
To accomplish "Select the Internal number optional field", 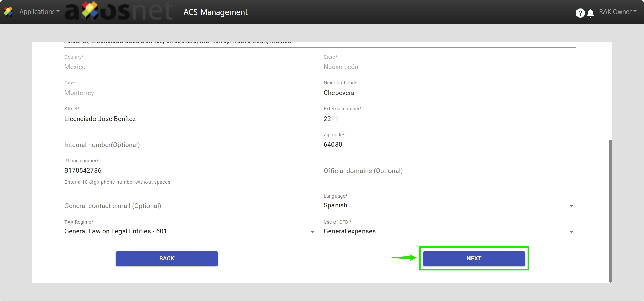I will (x=190, y=145).
